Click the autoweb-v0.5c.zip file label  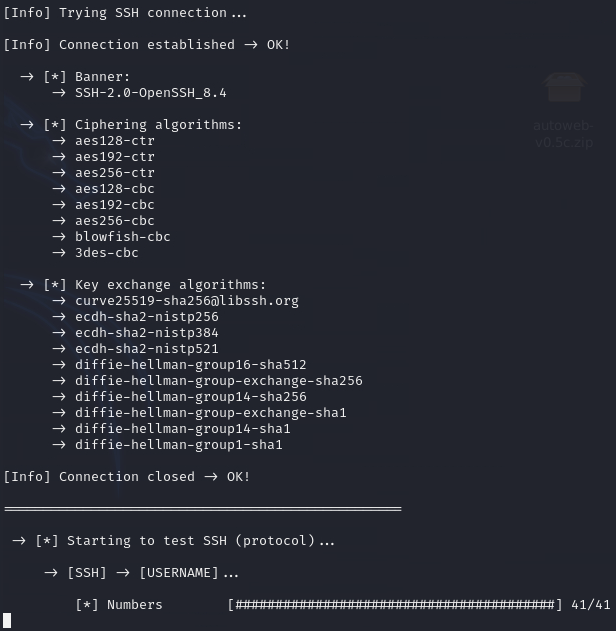tap(564, 134)
